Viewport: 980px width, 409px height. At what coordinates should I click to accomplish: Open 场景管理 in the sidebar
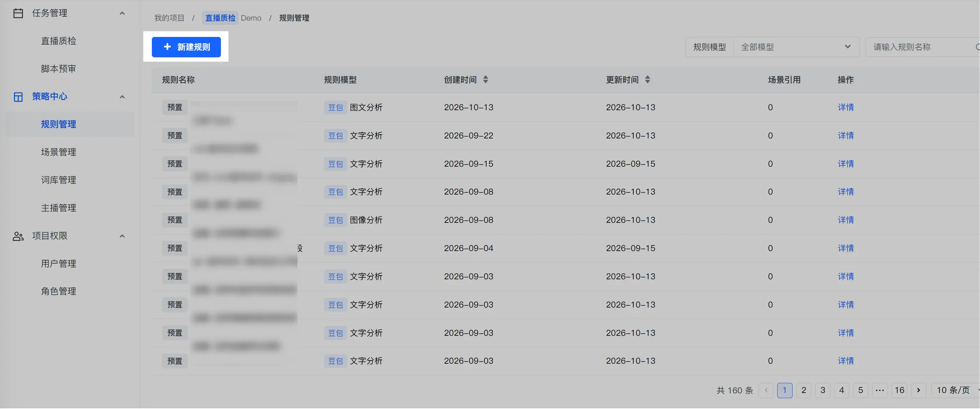[x=59, y=152]
